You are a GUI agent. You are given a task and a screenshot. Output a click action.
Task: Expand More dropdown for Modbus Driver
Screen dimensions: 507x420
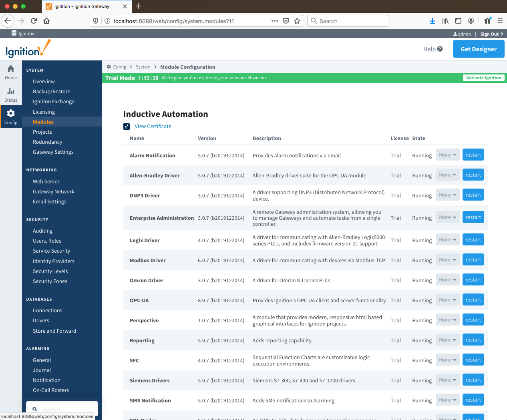point(447,260)
